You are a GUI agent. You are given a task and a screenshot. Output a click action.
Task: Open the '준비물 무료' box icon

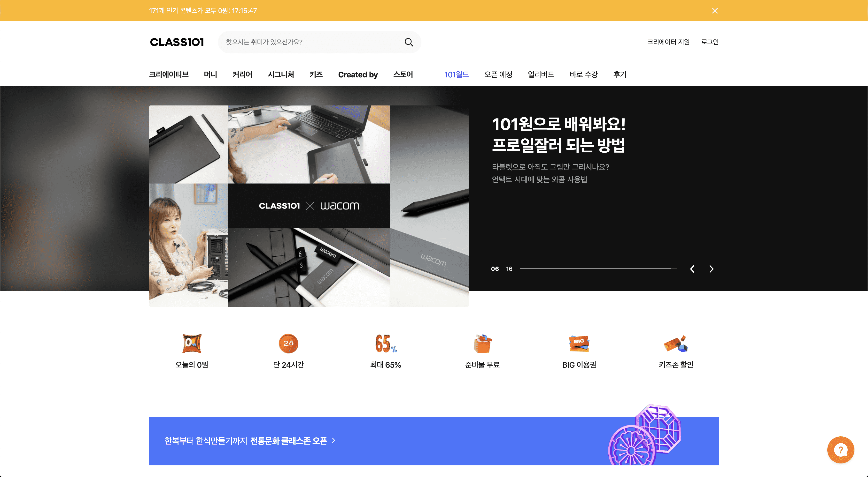(x=482, y=343)
